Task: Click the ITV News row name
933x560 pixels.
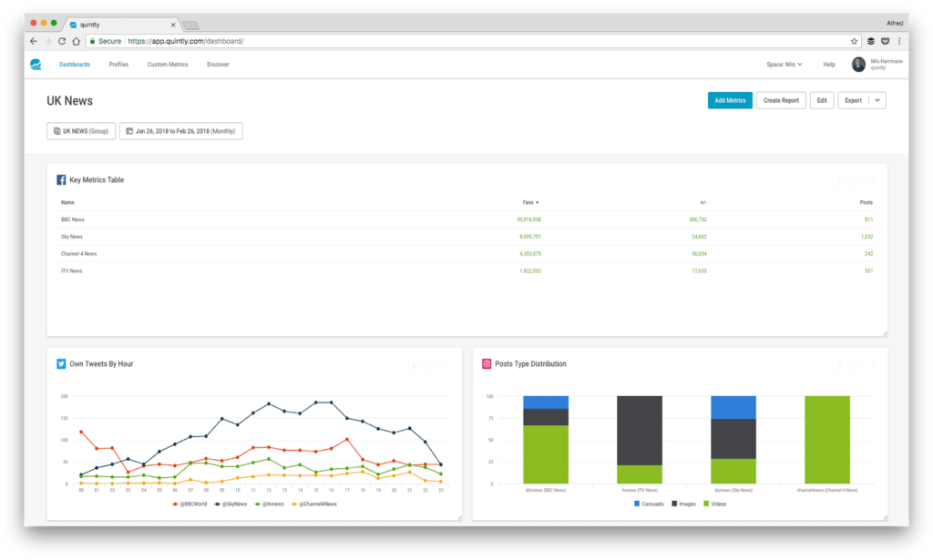Action: tap(71, 271)
